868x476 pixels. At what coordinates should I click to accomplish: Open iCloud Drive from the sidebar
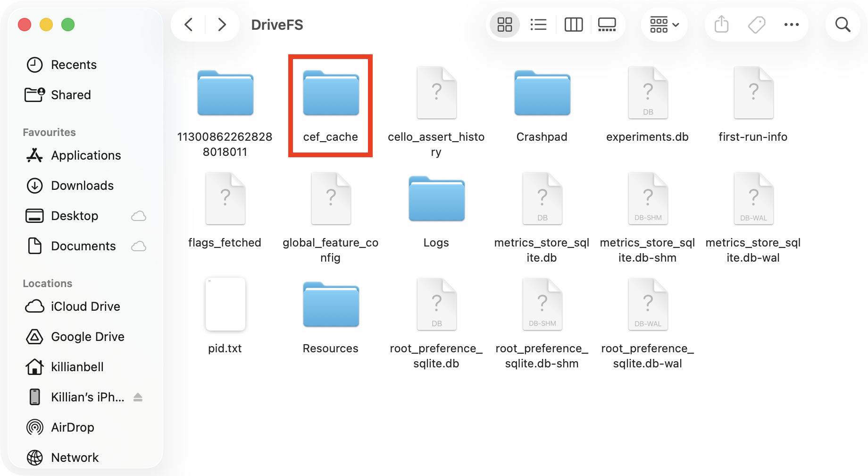click(85, 306)
